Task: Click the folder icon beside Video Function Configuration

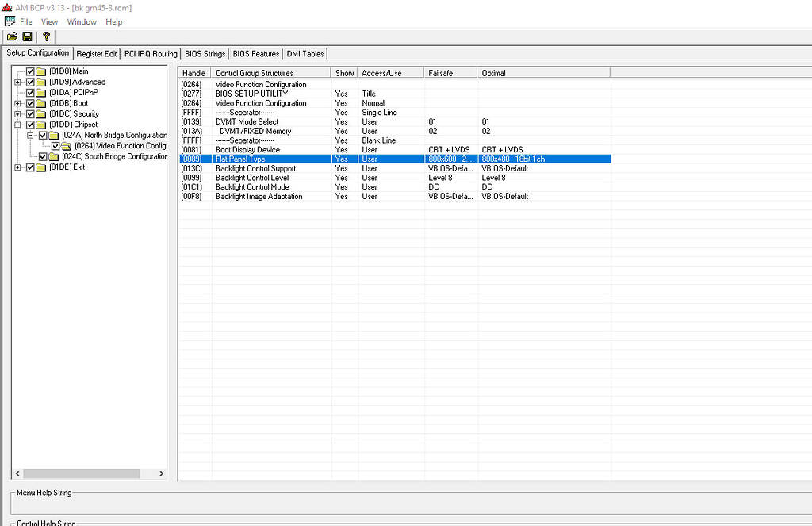Action: (x=66, y=146)
